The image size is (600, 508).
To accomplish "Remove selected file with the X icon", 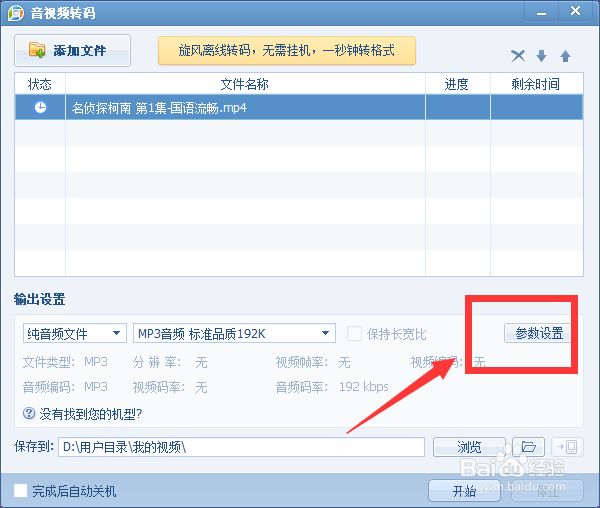I will (x=518, y=56).
